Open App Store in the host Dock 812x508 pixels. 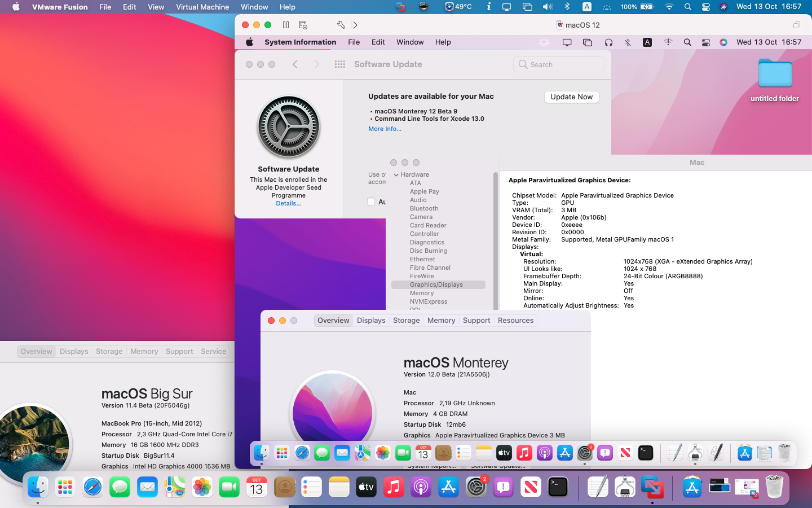449,487
